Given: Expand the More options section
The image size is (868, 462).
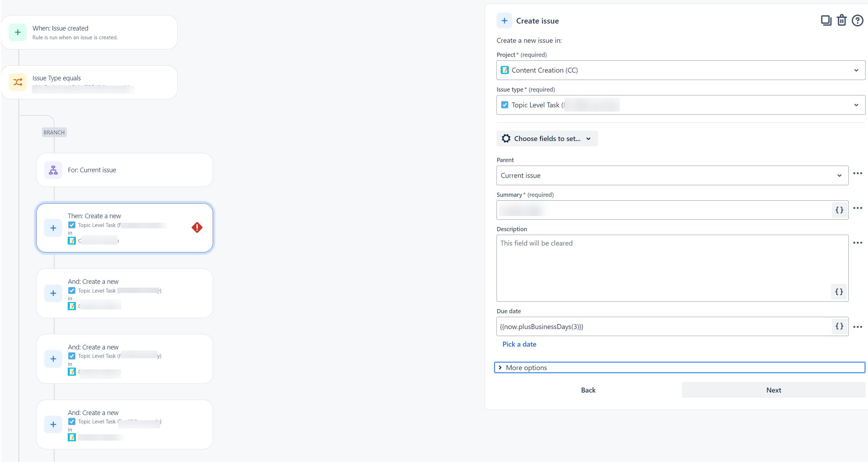Looking at the screenshot, I should click(679, 368).
